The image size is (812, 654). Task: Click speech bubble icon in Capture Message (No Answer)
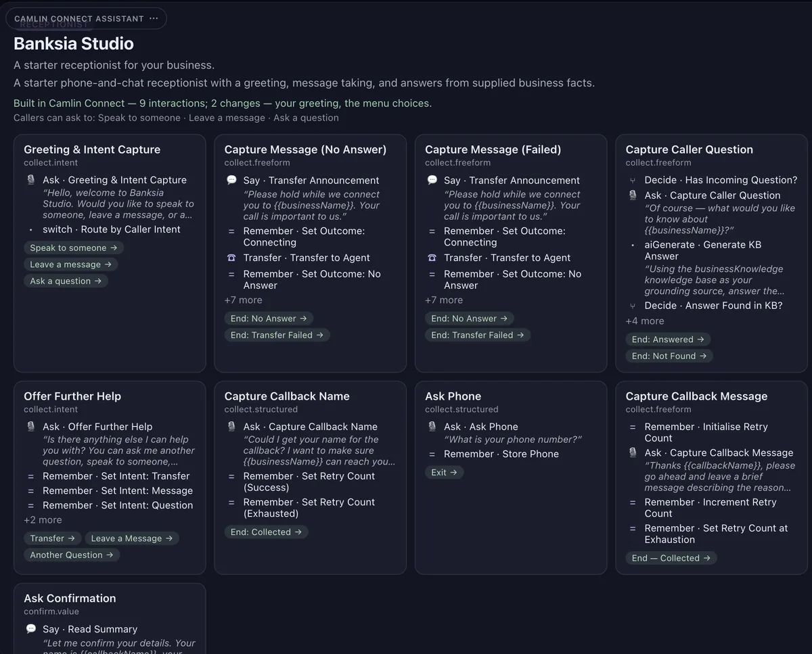coord(231,181)
